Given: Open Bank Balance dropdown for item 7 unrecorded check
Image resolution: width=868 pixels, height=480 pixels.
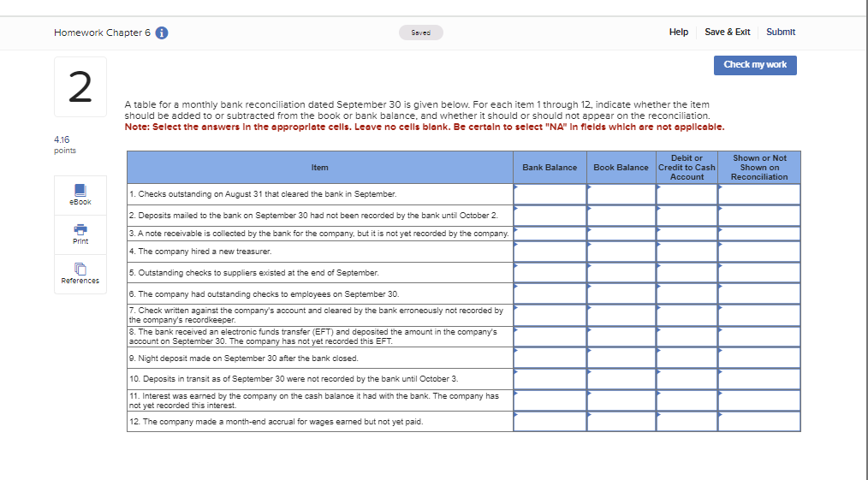Looking at the screenshot, I should point(550,315).
